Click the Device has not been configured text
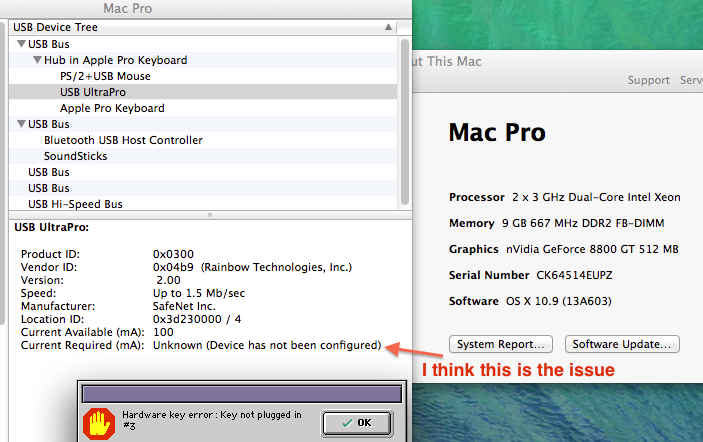 point(294,345)
